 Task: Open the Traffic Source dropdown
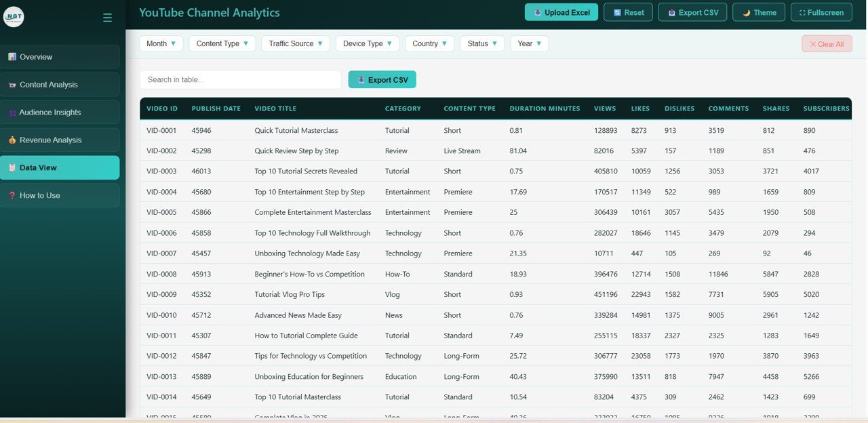[296, 43]
